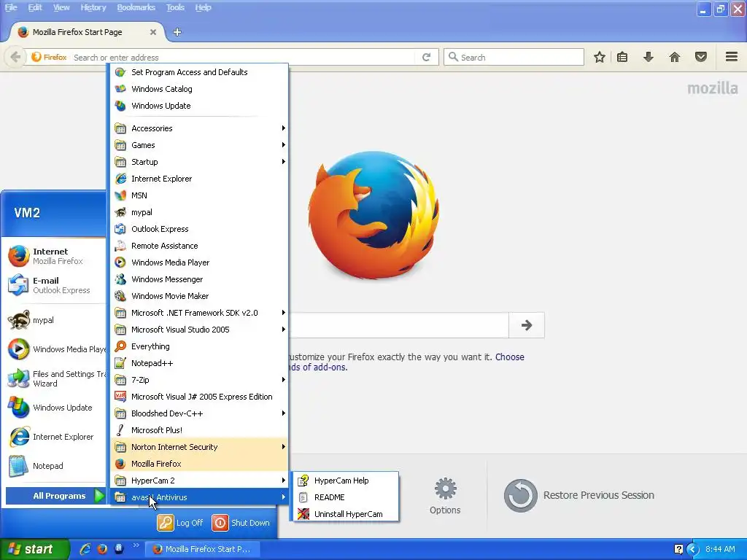
Task: Expand the Accessories submenu
Action: pos(199,128)
